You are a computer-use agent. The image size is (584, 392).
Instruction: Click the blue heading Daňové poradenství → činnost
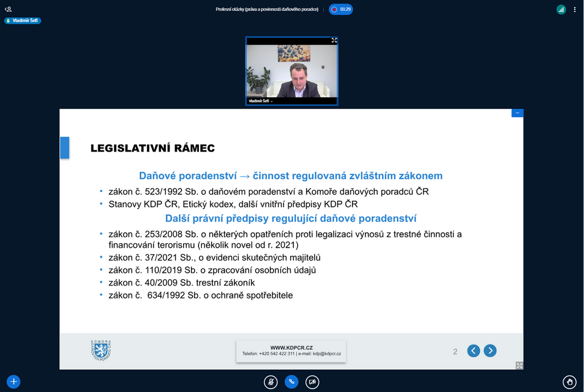click(x=291, y=175)
